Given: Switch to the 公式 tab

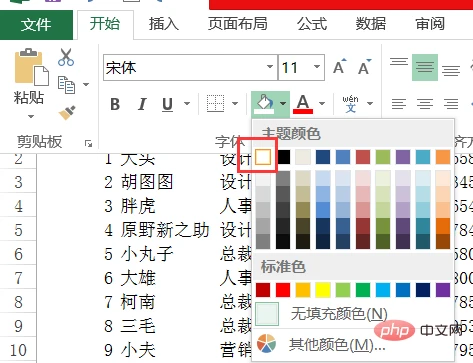Looking at the screenshot, I should tap(312, 24).
